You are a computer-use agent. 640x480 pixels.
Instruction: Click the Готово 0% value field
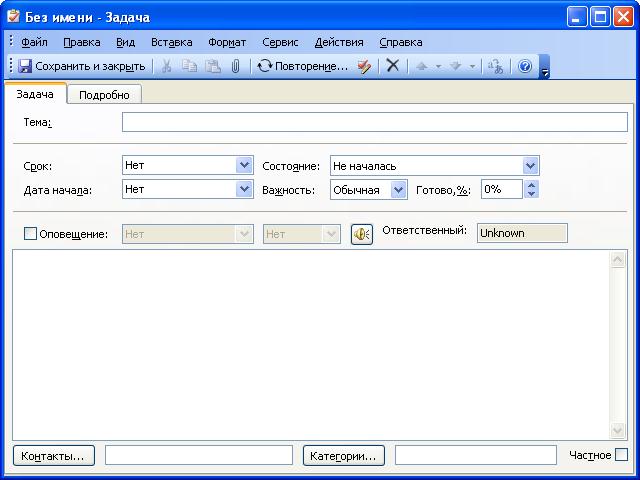click(x=502, y=189)
